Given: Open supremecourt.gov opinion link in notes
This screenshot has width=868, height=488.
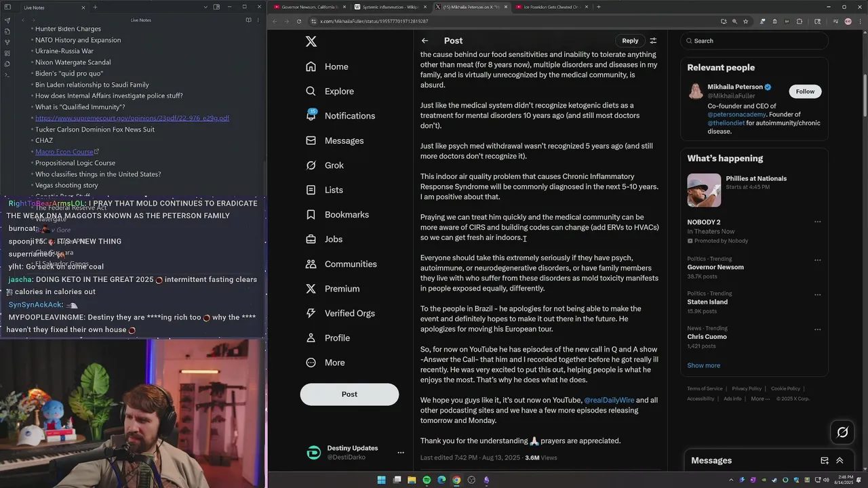Looking at the screenshot, I should coord(132,118).
